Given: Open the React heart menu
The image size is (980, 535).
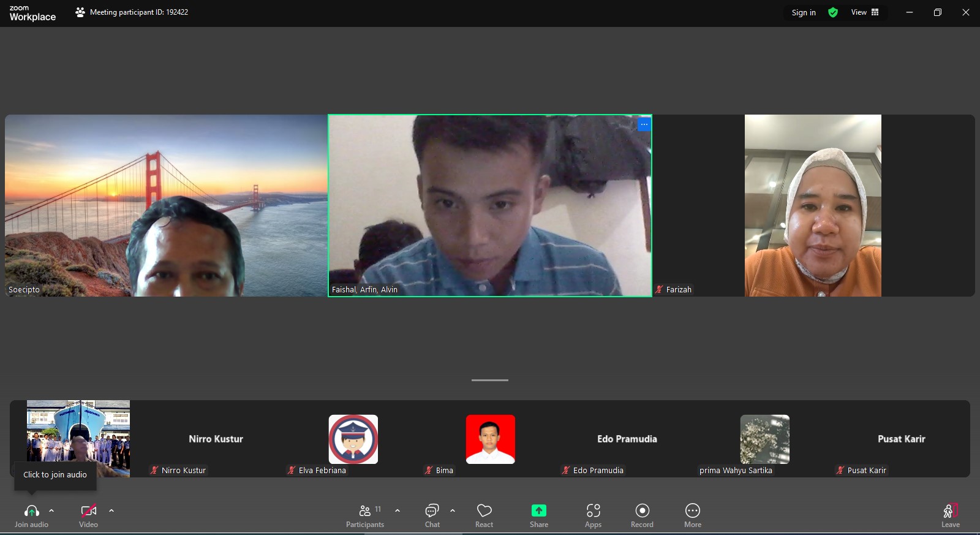Looking at the screenshot, I should [484, 515].
